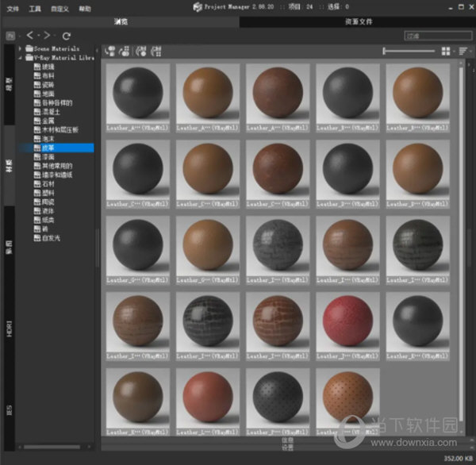Open history dropdown beside the forward arrow
Viewport: 476px width, 465px height.
(x=55, y=36)
